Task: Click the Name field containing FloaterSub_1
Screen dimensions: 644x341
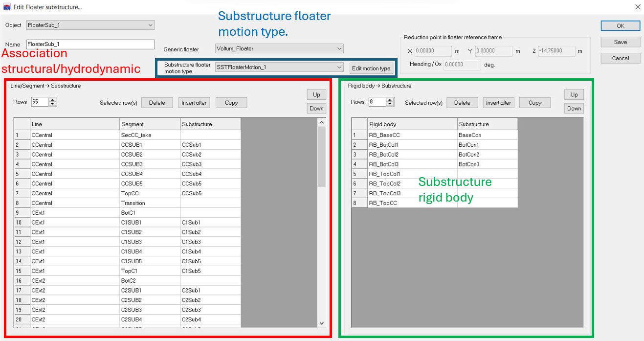Action: coord(90,45)
